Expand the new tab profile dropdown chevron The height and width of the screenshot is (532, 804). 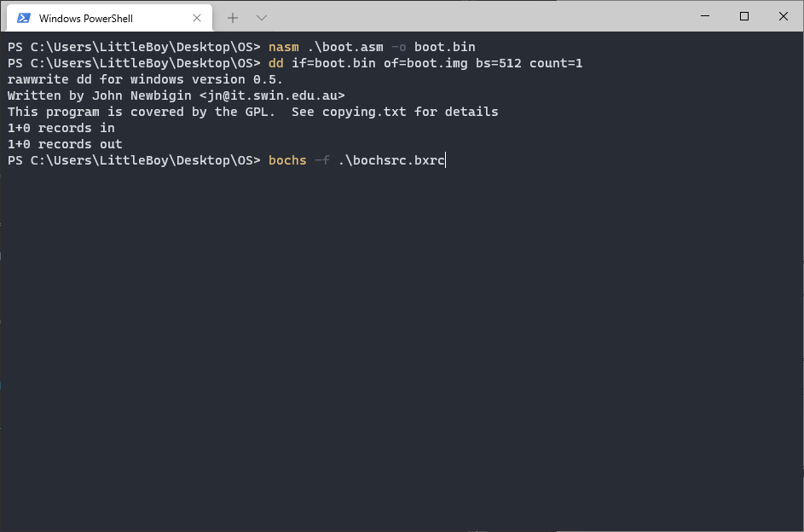262,18
